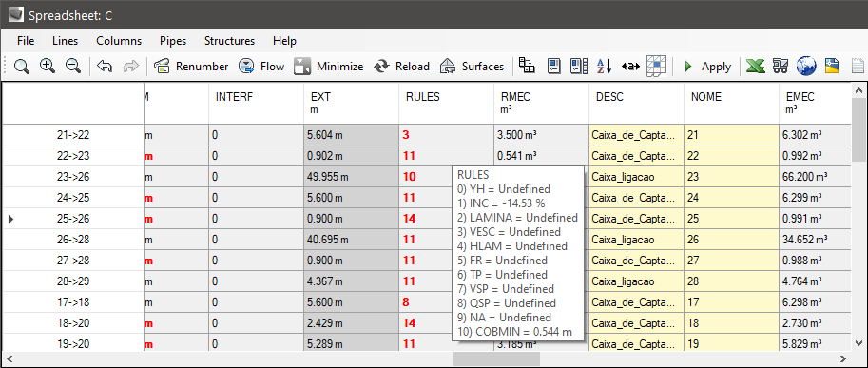The height and width of the screenshot is (368, 868).
Task: Export to Excel
Action: [755, 66]
